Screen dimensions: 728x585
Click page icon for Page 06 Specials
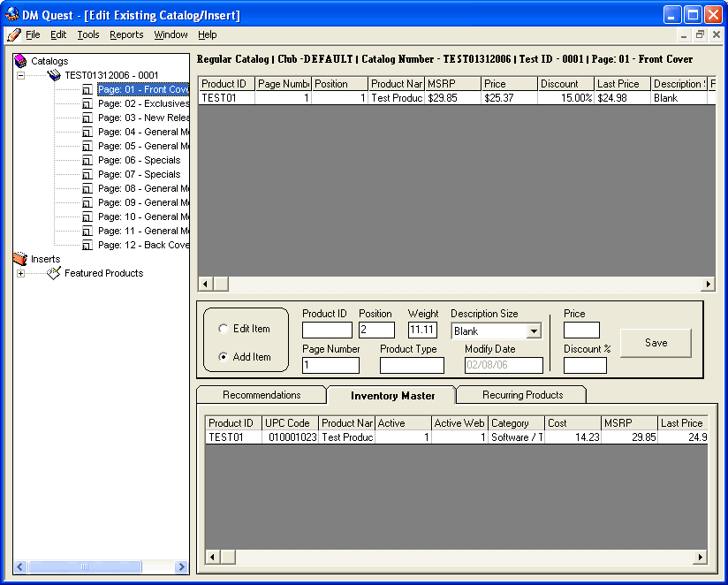[x=87, y=160]
